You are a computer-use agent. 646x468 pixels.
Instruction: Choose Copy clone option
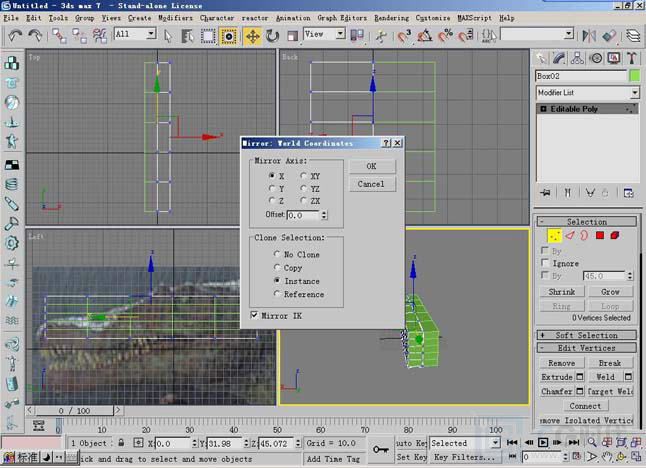point(277,267)
